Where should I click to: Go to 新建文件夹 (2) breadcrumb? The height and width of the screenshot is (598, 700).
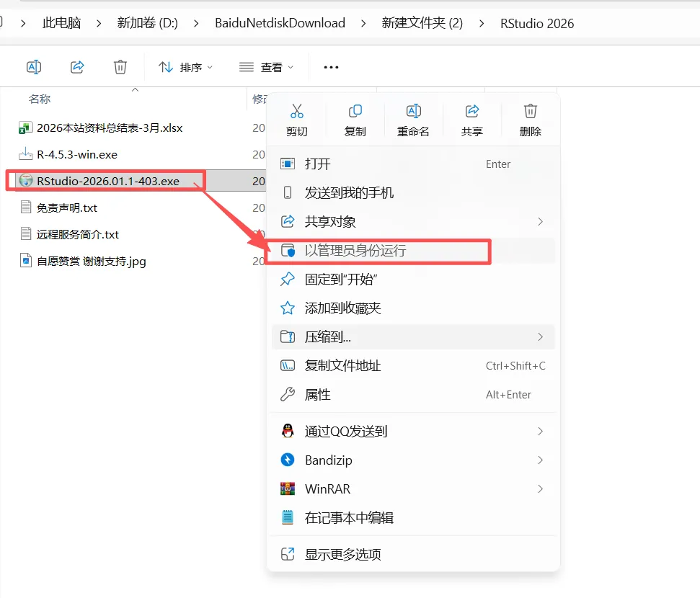[x=422, y=23]
